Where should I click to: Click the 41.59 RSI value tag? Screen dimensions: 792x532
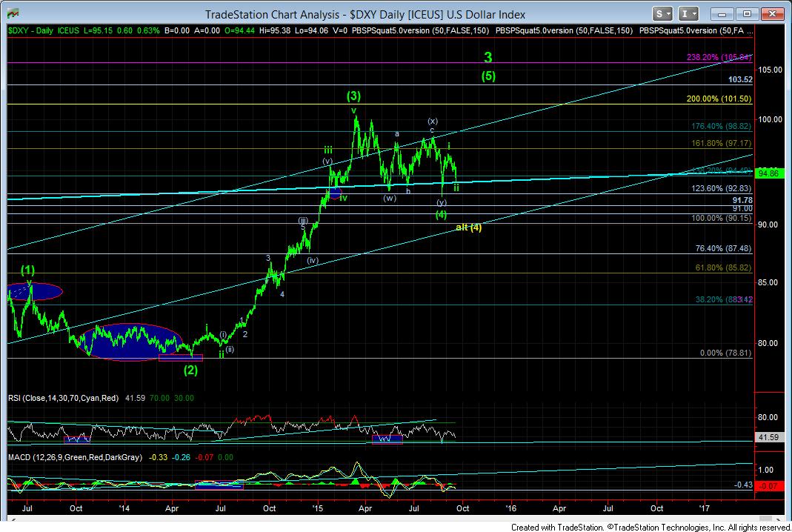pyautogui.click(x=769, y=437)
